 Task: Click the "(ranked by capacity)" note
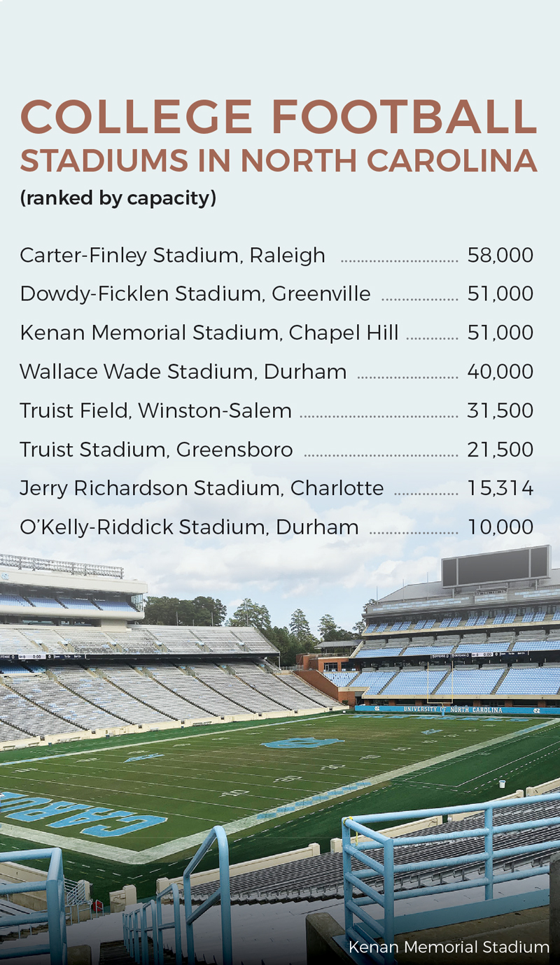point(118,198)
